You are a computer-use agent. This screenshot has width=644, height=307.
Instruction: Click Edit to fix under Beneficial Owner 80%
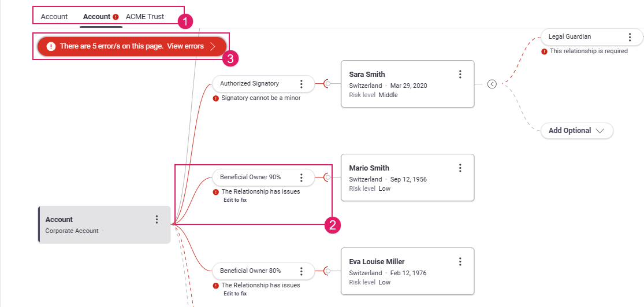(235, 294)
